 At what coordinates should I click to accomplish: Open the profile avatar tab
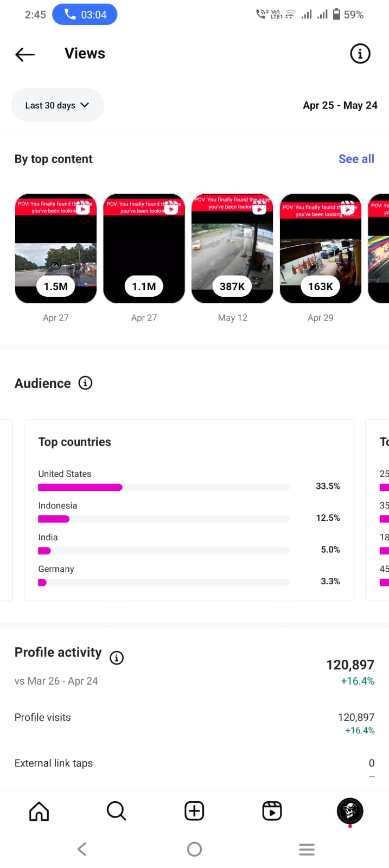(350, 811)
